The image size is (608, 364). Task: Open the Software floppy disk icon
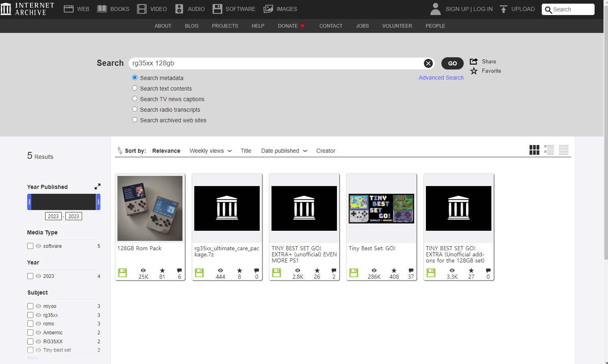click(x=217, y=9)
